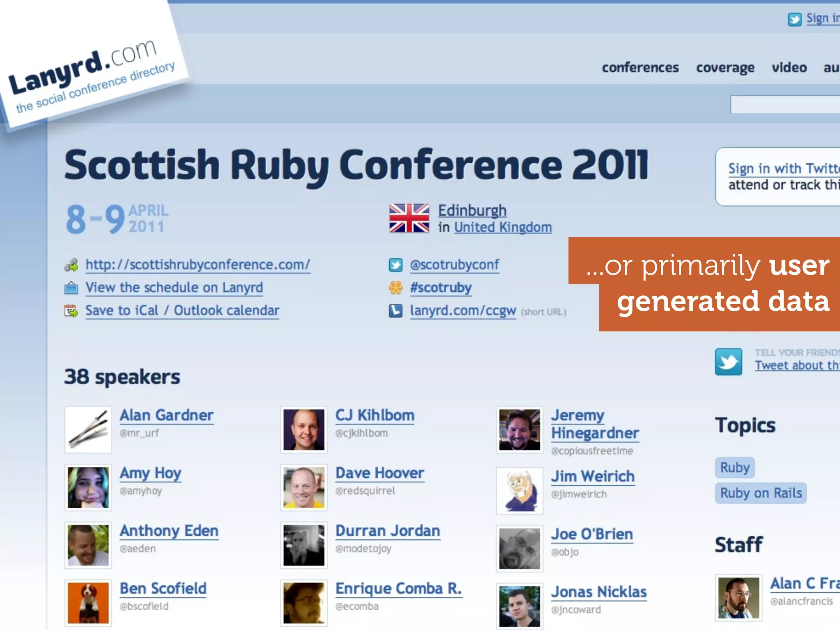Open Durran Jordan's avatar thumbnail

pos(304,545)
